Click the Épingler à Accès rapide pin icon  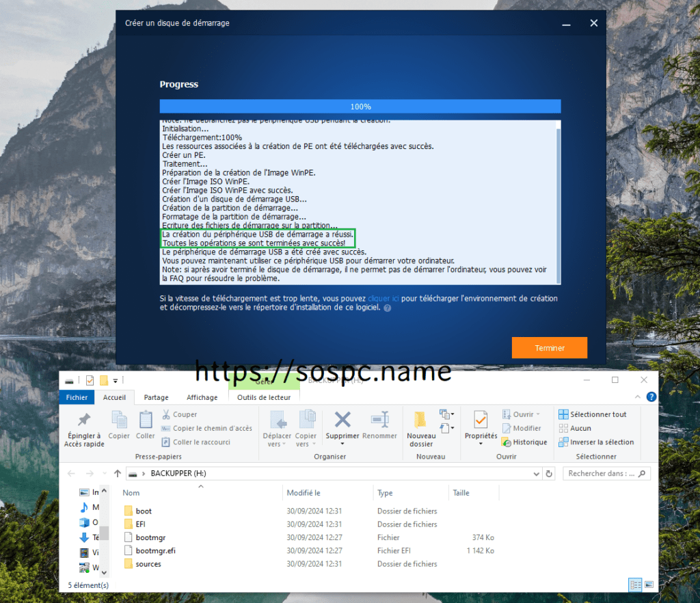(x=83, y=420)
